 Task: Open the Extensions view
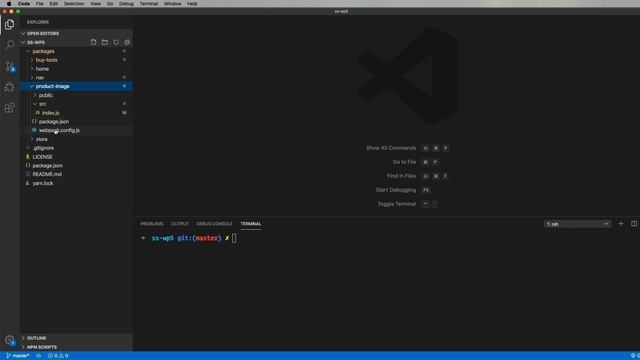9,108
